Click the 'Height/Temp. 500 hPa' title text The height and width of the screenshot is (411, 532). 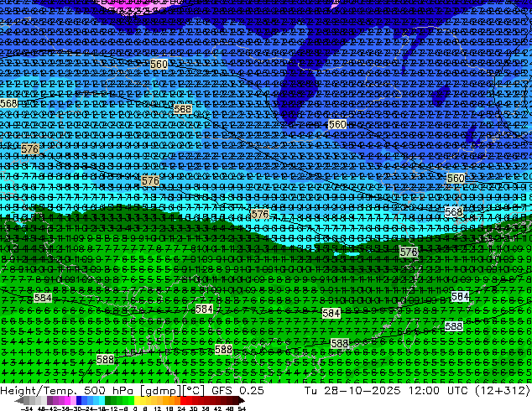tap(65, 390)
